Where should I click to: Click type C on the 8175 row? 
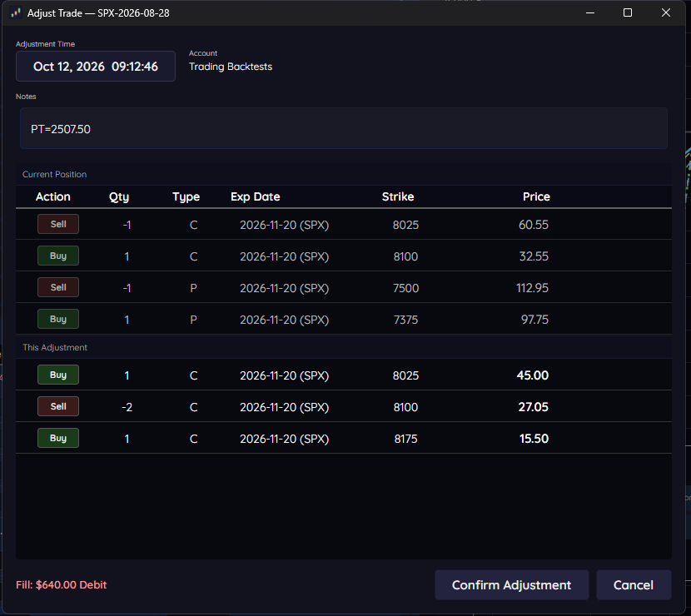coord(193,439)
